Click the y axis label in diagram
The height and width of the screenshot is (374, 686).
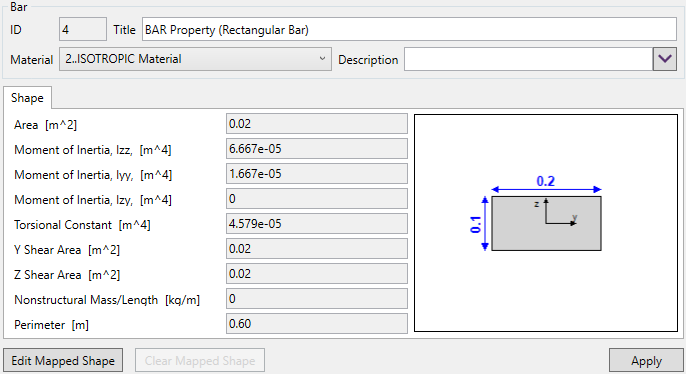click(x=575, y=217)
